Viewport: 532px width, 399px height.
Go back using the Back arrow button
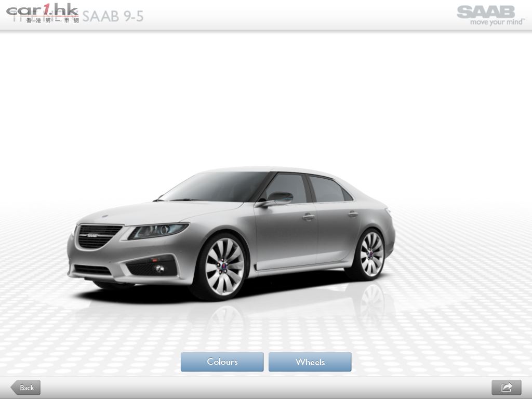coord(25,388)
